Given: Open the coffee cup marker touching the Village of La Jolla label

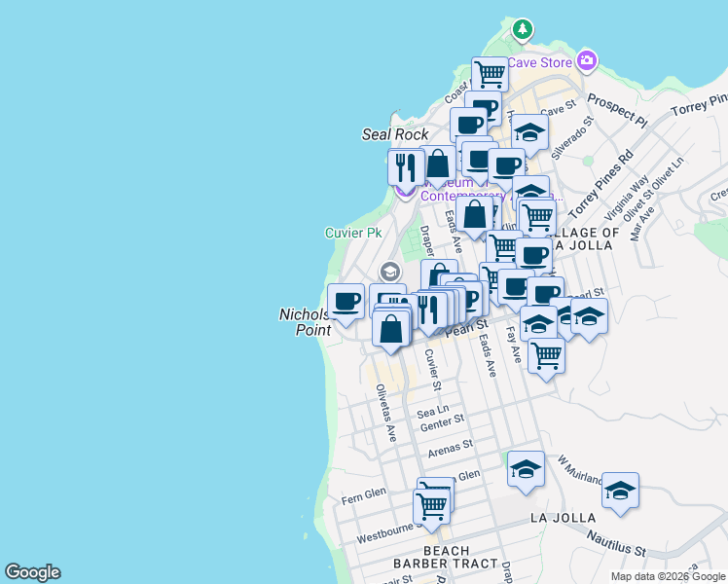Looking at the screenshot, I should pos(534,255).
